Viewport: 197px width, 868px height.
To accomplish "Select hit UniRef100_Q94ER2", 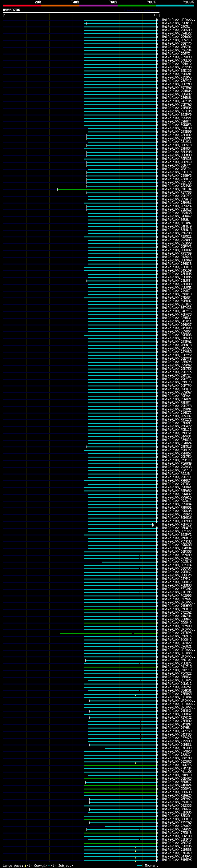I will coord(176,34).
